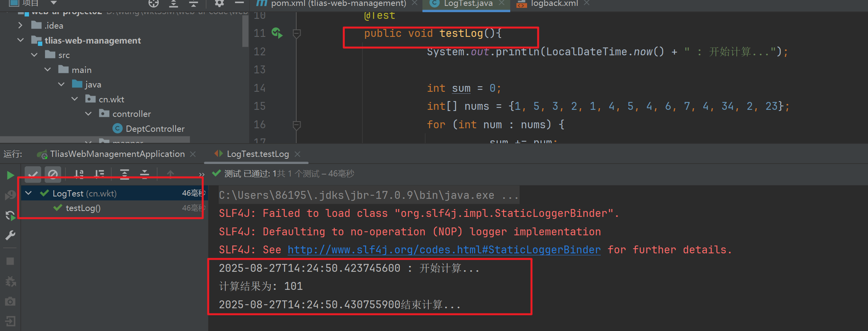Expand all test results in tree

pos(125,174)
